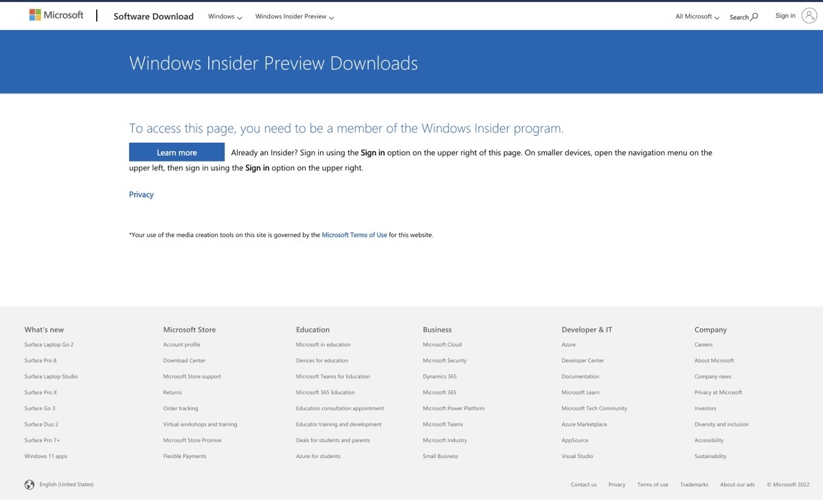Open Educator training and development link
Viewport: 823px width, 504px height.
point(339,424)
